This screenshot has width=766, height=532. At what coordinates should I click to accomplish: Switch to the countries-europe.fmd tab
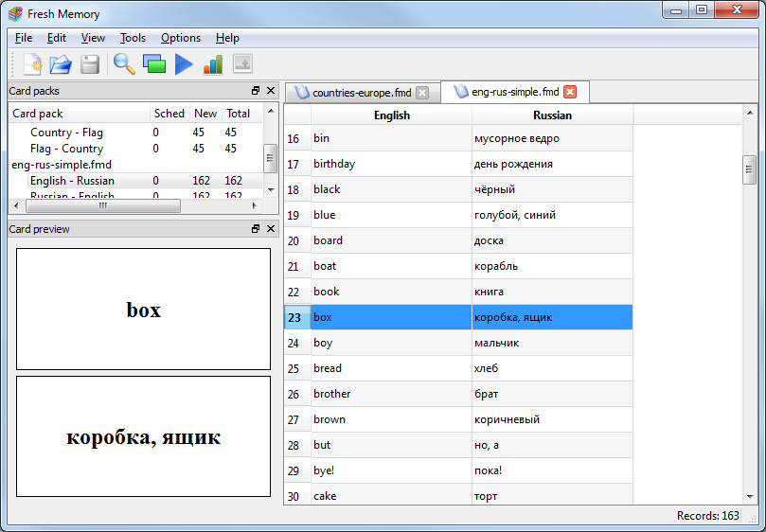coord(362,93)
